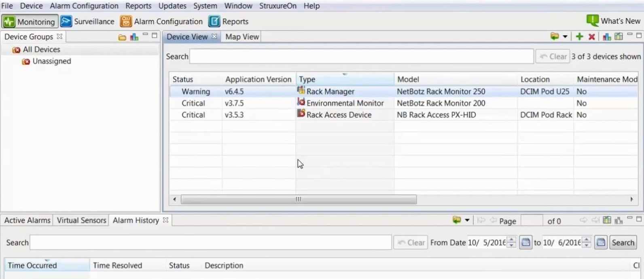The image size is (644, 279).
Task: Open the File menu
Action: (7, 6)
